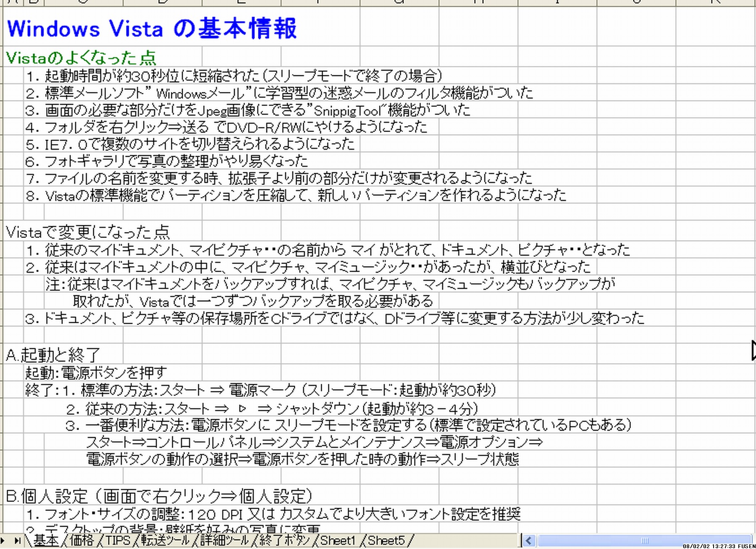Click the next-sheet tab navigation arrow
Screen dimensions: 756x549
coord(3,541)
